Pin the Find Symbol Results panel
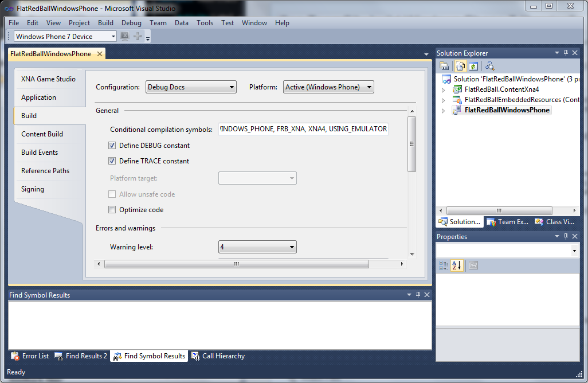 click(x=418, y=295)
